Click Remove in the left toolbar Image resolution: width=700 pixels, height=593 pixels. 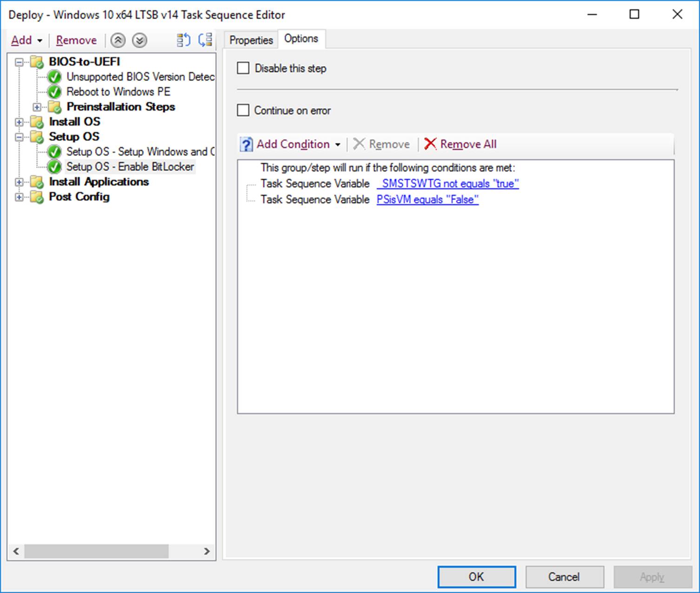coord(76,40)
